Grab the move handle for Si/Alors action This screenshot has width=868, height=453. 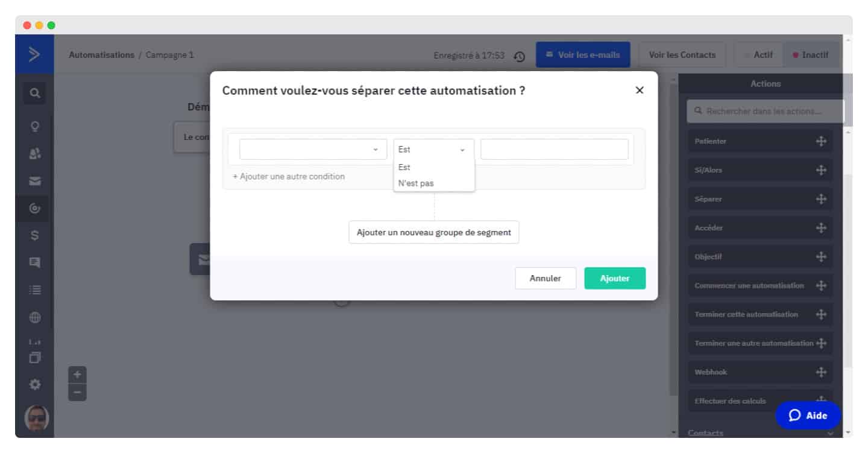coord(821,170)
